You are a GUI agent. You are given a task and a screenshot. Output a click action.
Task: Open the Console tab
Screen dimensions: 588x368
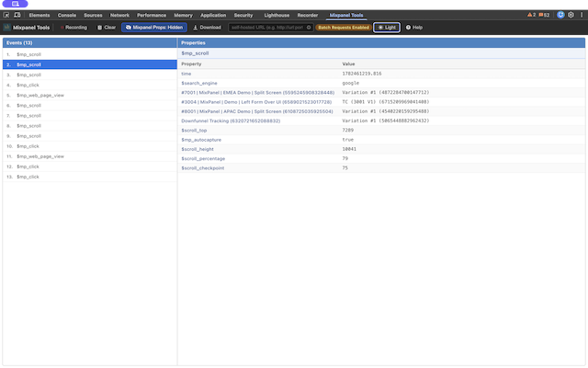pyautogui.click(x=67, y=16)
